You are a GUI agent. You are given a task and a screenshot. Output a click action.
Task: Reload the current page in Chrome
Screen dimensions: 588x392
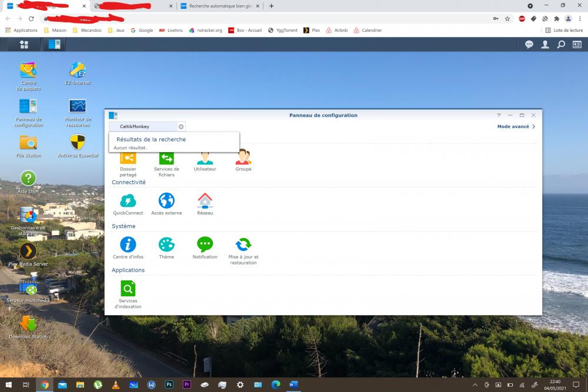[32, 18]
